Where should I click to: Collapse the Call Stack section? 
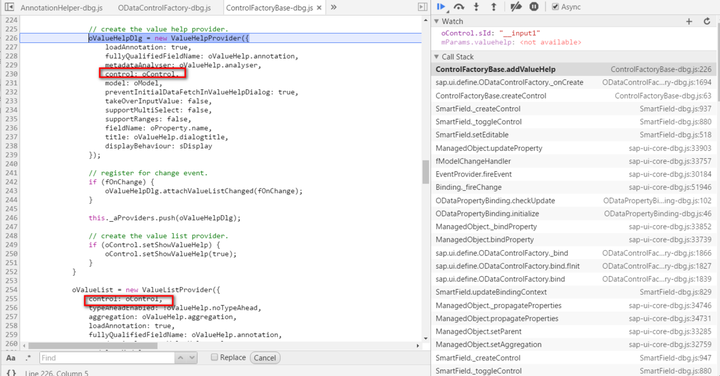(437, 56)
